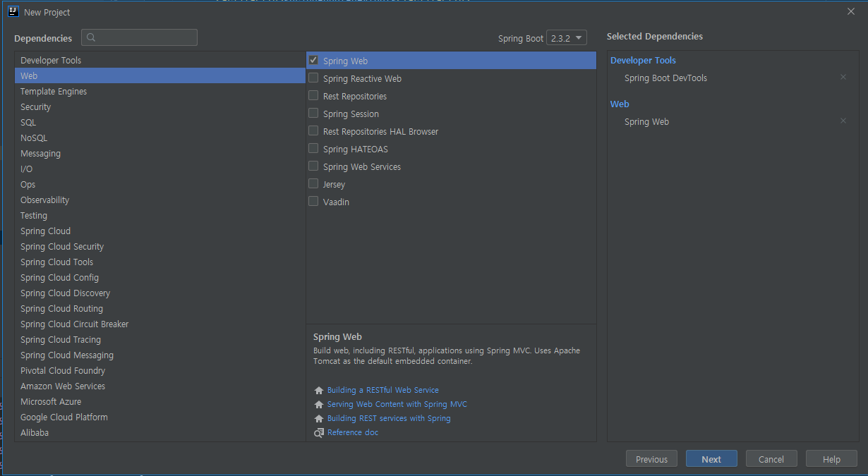Open the Reference doc link
The height and width of the screenshot is (476, 868).
(352, 432)
